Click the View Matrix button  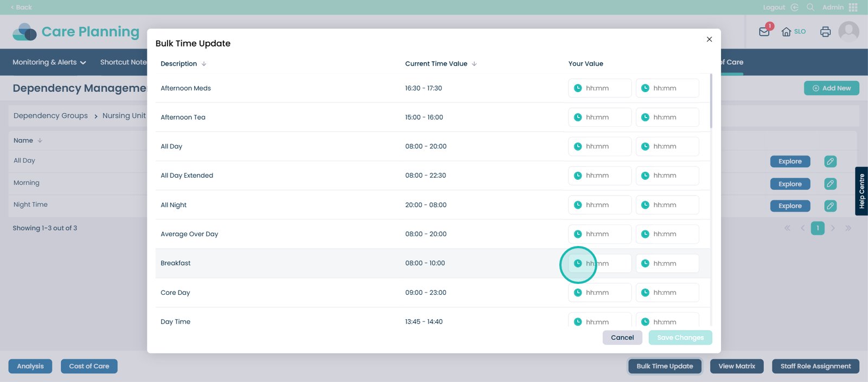tap(736, 366)
